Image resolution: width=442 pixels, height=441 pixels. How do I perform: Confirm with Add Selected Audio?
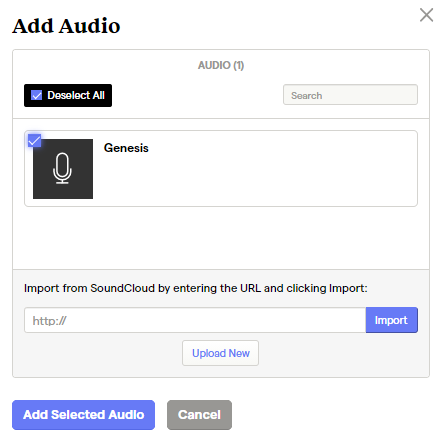(83, 415)
